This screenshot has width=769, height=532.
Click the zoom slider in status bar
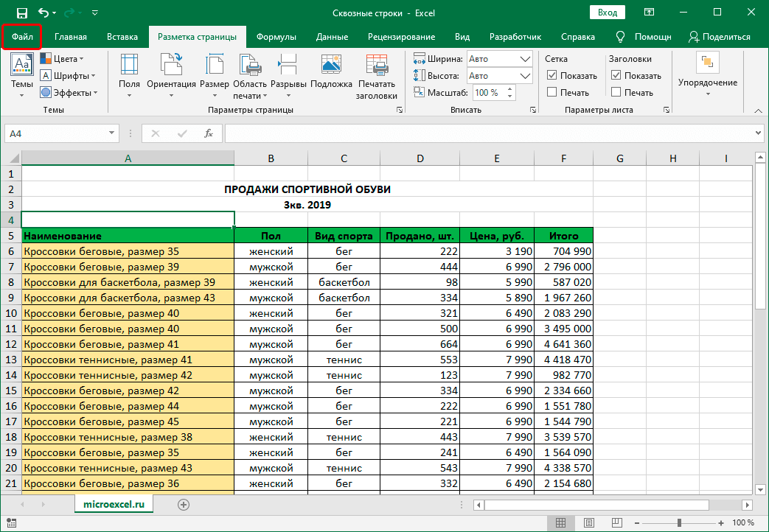point(681,522)
